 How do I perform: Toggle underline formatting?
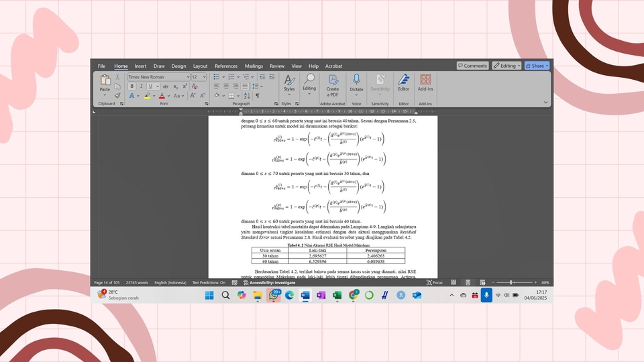[x=150, y=86]
